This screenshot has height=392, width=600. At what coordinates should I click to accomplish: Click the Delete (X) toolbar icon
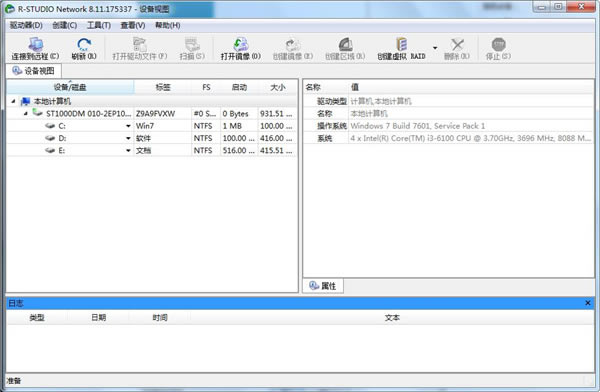tap(457, 44)
